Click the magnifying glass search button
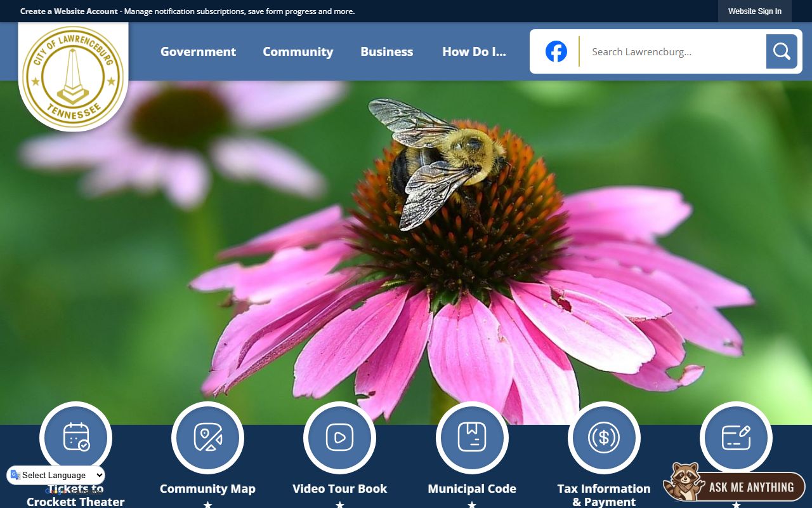Screen dimensions: 812x508 (x=781, y=51)
